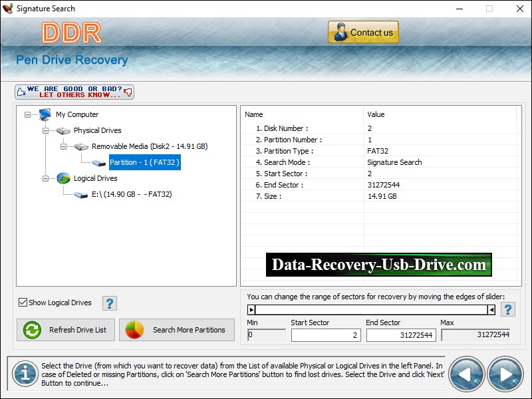Viewport: 532px width, 399px height.
Task: Click the info icon in bottom panel
Action: click(25, 374)
